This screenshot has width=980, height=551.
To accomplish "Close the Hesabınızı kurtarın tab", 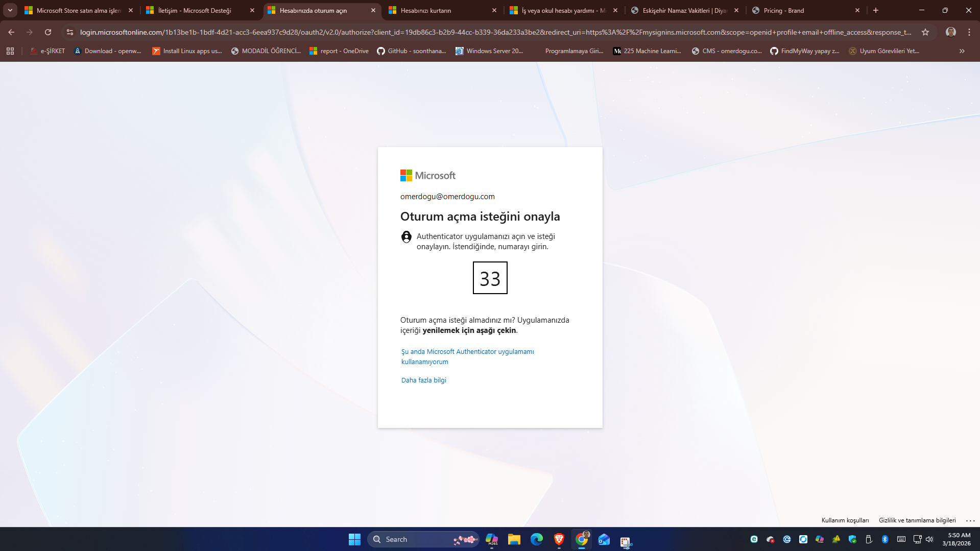I will pyautogui.click(x=494, y=10).
